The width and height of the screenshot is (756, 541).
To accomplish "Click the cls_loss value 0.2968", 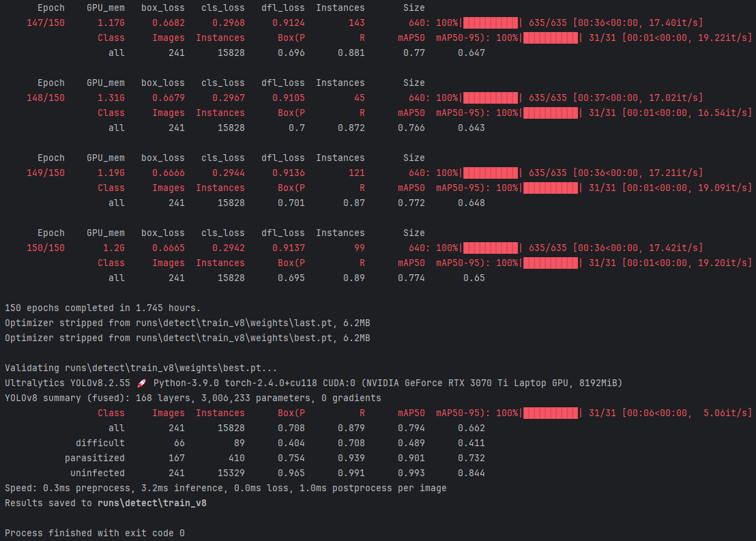I will pyautogui.click(x=229, y=23).
